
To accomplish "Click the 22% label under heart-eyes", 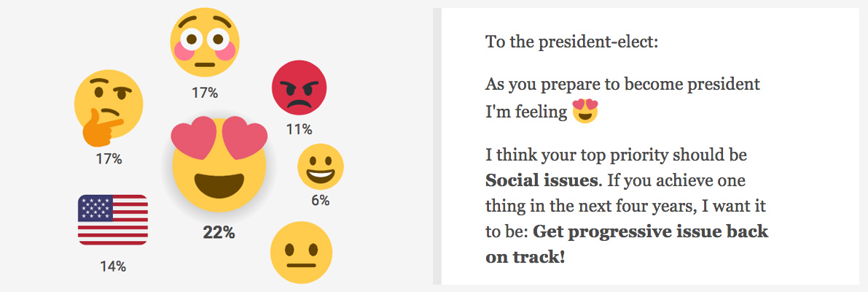I will [219, 234].
